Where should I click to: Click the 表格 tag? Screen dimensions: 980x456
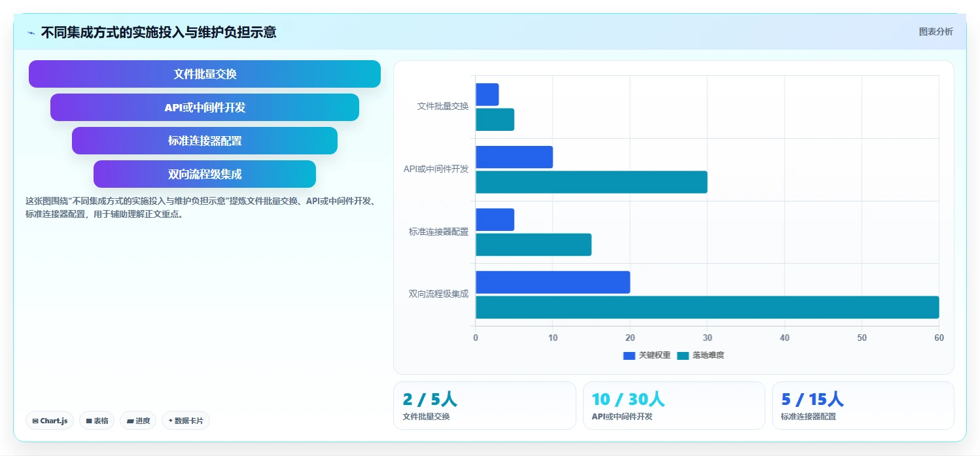click(x=97, y=421)
